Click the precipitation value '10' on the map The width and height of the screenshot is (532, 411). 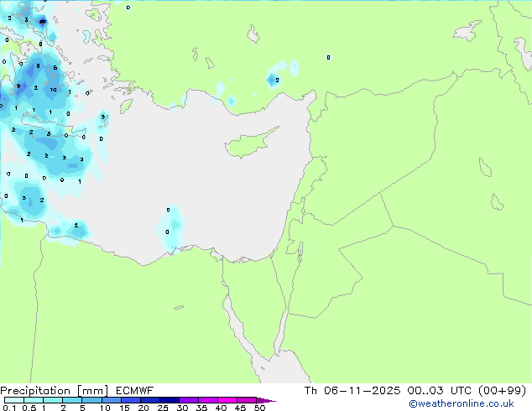[x=53, y=90]
